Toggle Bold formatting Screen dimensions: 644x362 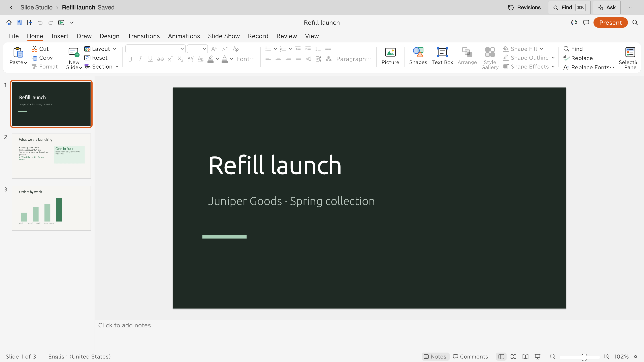130,59
